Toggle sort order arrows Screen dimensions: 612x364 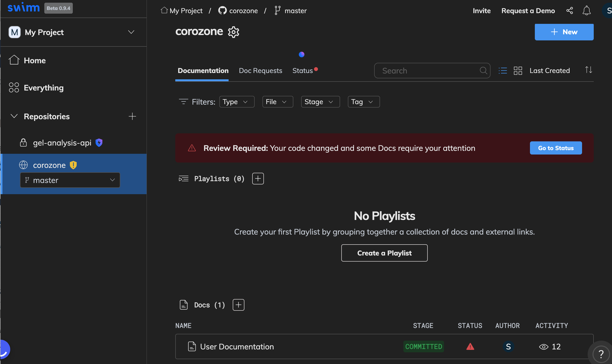[x=588, y=70]
